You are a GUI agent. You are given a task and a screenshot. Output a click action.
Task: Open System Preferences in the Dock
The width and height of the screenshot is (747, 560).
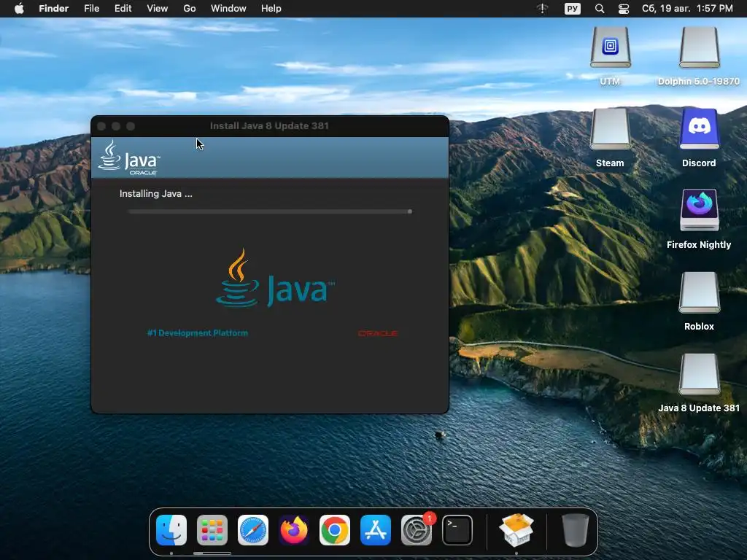(x=417, y=529)
